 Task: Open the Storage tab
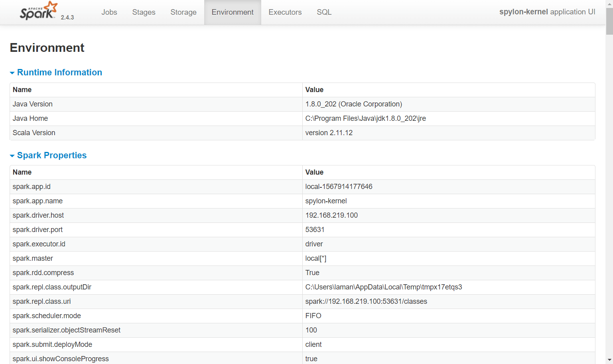coord(183,12)
